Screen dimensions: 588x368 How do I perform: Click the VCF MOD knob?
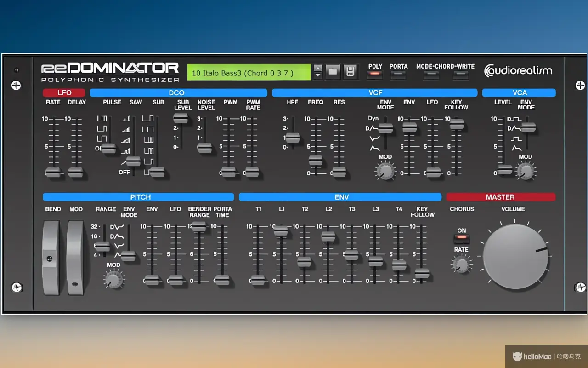385,172
